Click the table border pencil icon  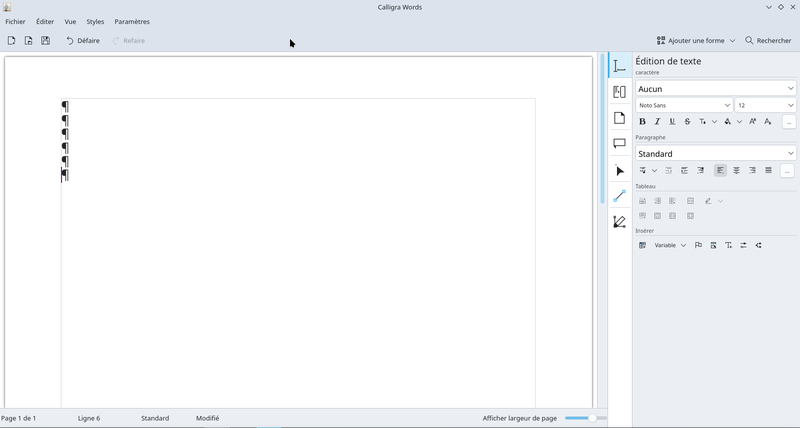click(708, 201)
